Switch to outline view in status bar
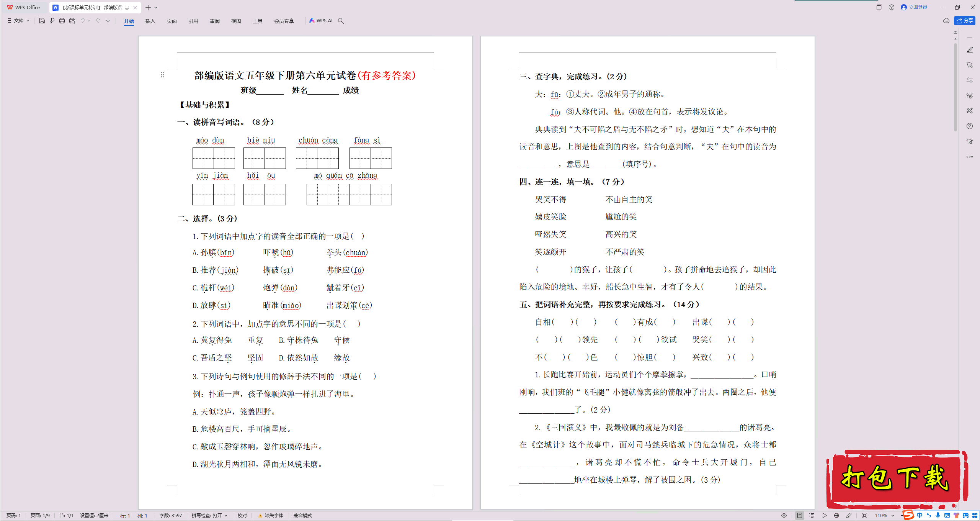980x521 pixels. pyautogui.click(x=812, y=516)
